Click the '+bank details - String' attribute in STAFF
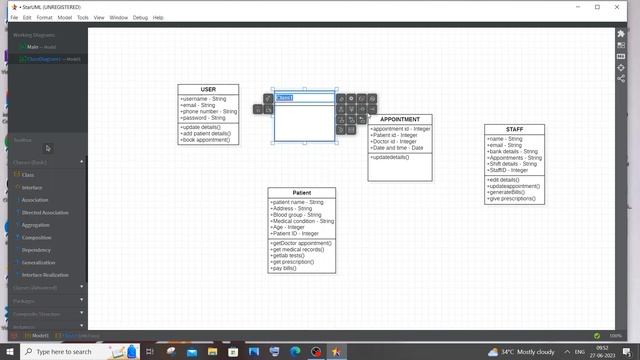Viewport: 640px width, 360px height. click(x=512, y=151)
